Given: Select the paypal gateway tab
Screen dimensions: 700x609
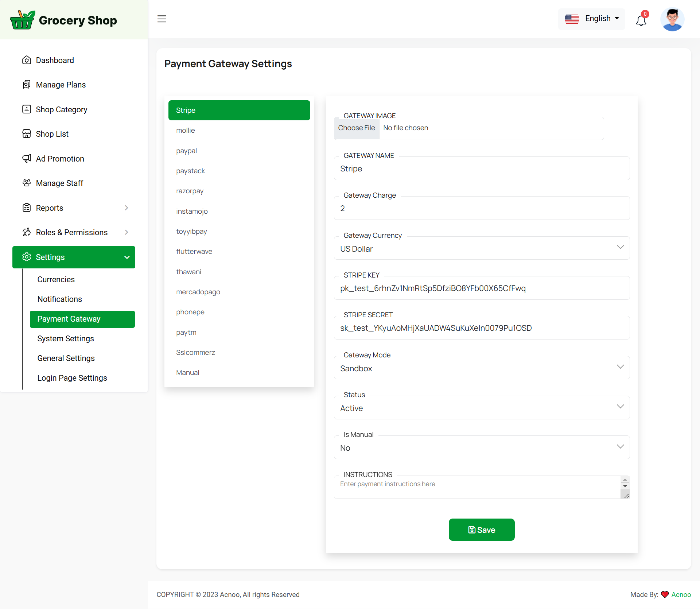Looking at the screenshot, I should point(186,151).
